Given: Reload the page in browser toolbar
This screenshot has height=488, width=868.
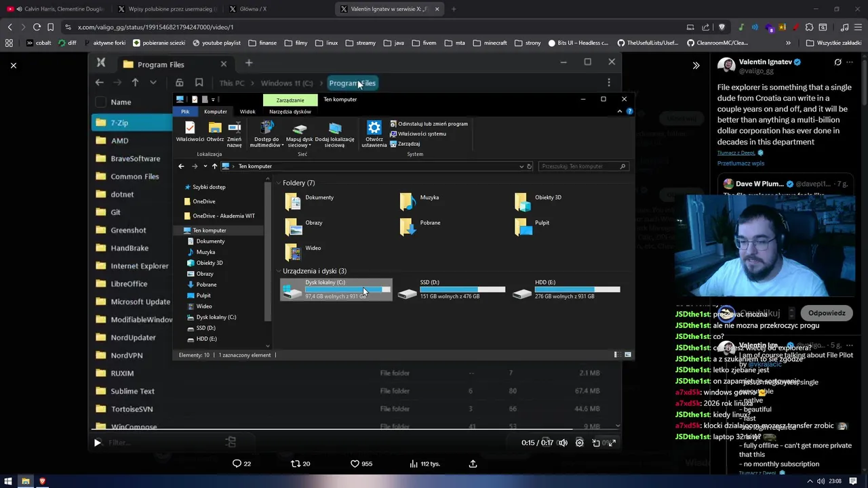Looking at the screenshot, I should (x=37, y=27).
